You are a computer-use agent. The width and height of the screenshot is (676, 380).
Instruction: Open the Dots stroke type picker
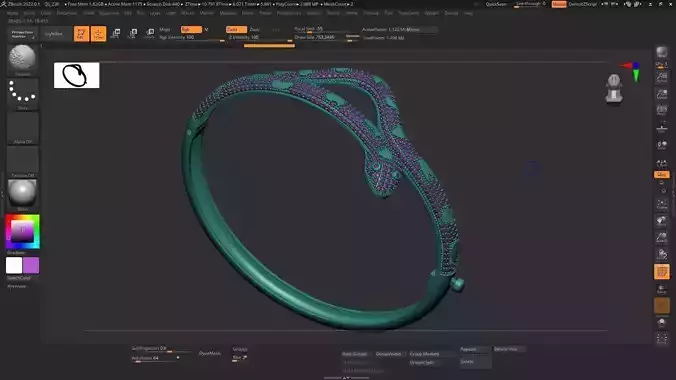(x=22, y=94)
